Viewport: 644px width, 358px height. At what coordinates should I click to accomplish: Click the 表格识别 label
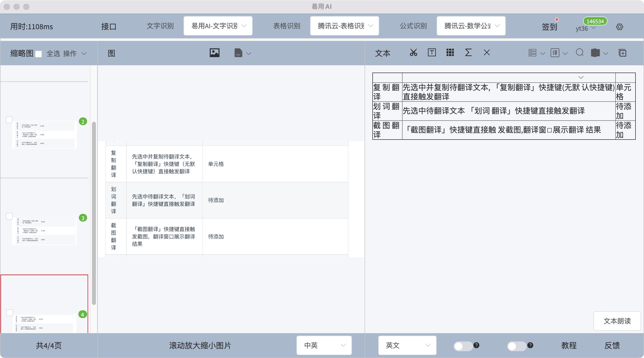tap(286, 26)
